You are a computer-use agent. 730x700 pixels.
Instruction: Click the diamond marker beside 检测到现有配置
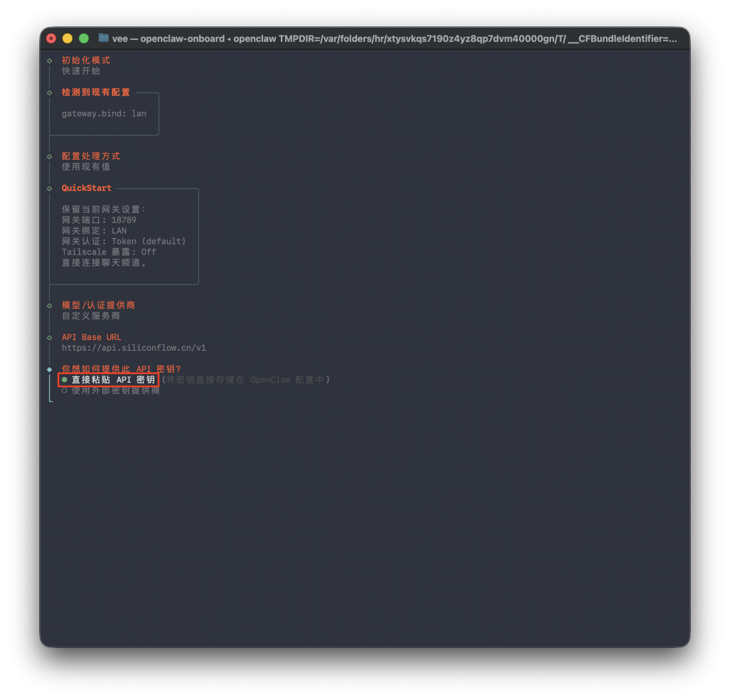click(x=49, y=93)
